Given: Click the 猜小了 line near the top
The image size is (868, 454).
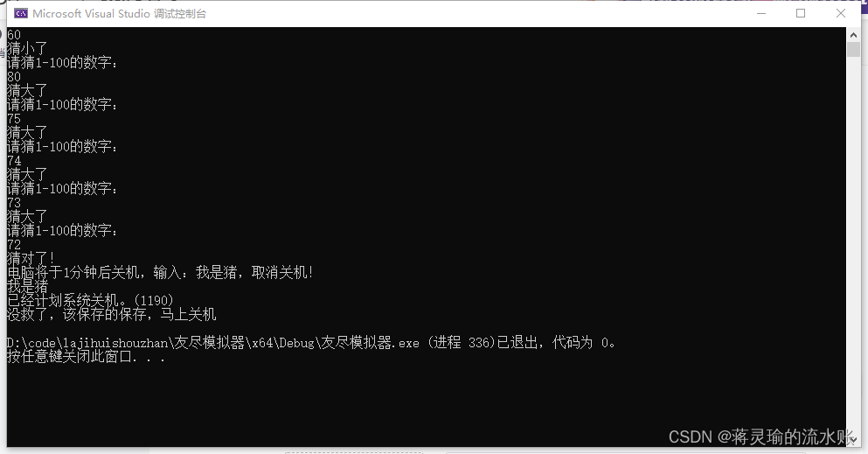Looking at the screenshot, I should click(27, 49).
